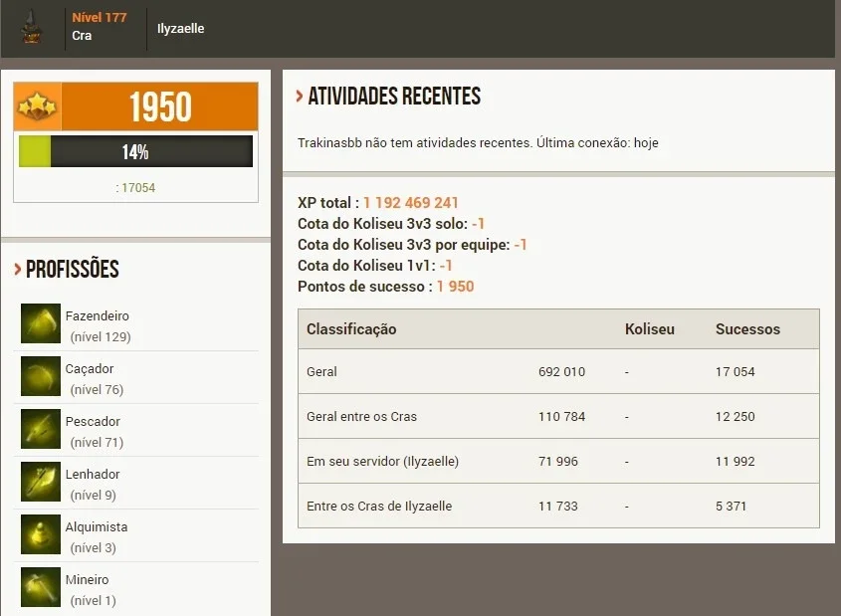
Task: Click the 71 996 server ranking value
Action: [558, 461]
